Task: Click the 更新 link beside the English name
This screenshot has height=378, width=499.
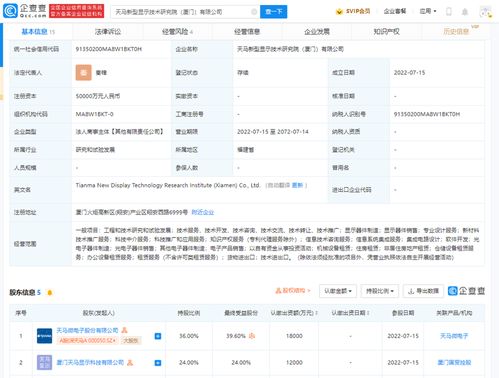Action: click(297, 185)
